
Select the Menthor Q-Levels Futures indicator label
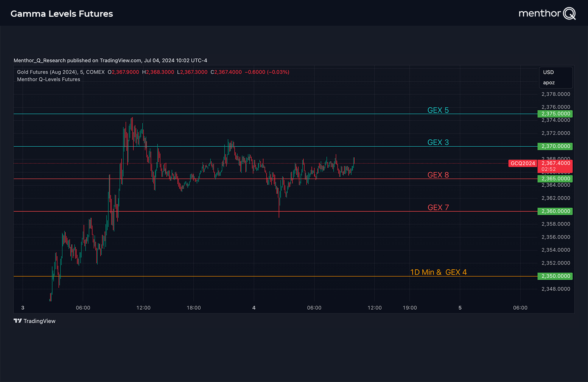48,79
